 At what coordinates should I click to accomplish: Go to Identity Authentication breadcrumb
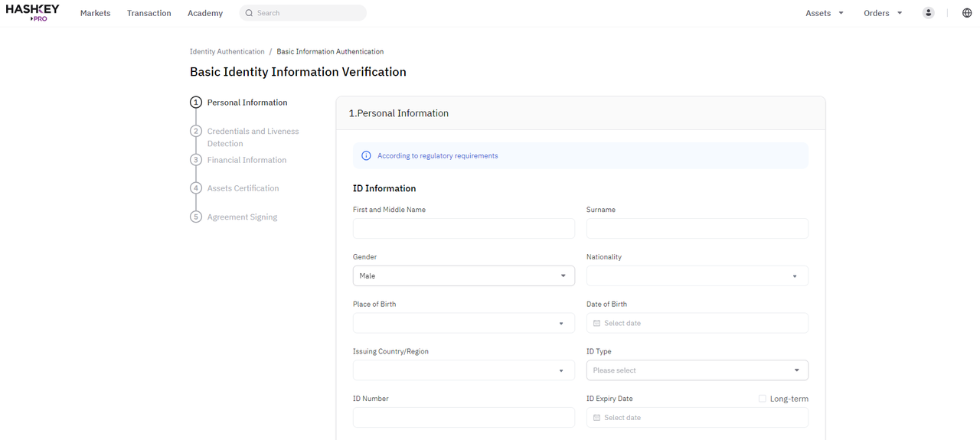pos(227,51)
